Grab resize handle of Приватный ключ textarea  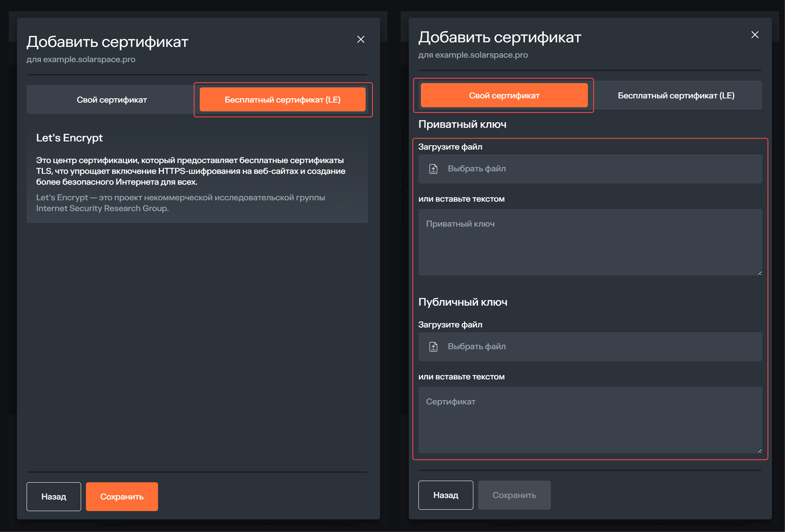pos(759,273)
